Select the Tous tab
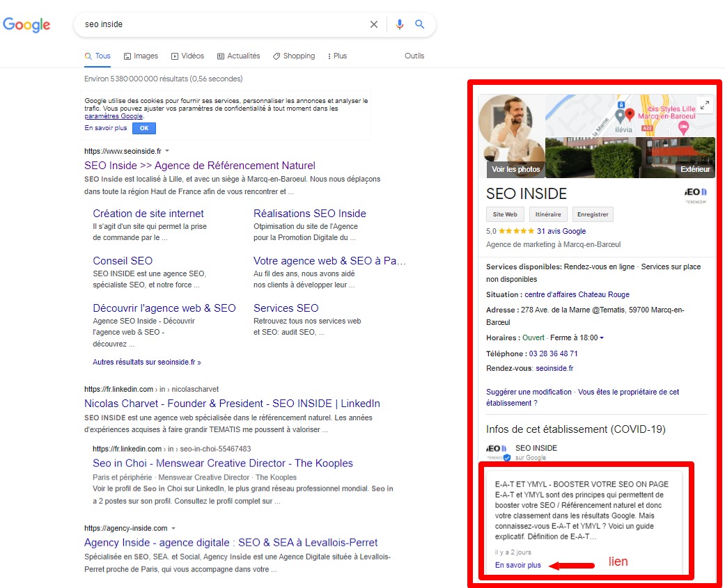 point(98,56)
